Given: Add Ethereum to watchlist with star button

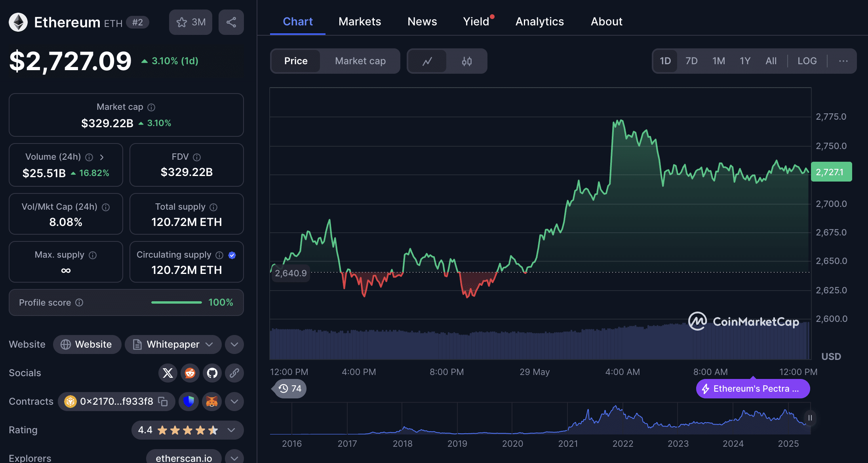Looking at the screenshot, I should pos(190,22).
